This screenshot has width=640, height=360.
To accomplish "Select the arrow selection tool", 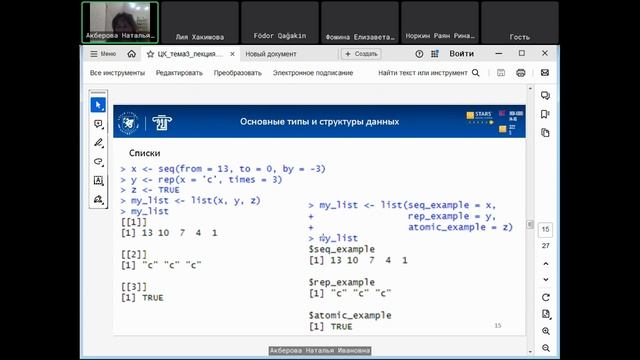I will (x=98, y=105).
